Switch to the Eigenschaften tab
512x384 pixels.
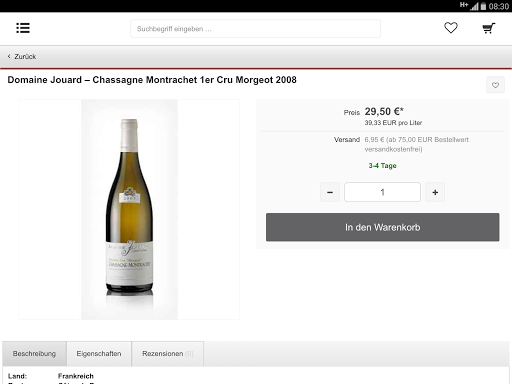99,354
